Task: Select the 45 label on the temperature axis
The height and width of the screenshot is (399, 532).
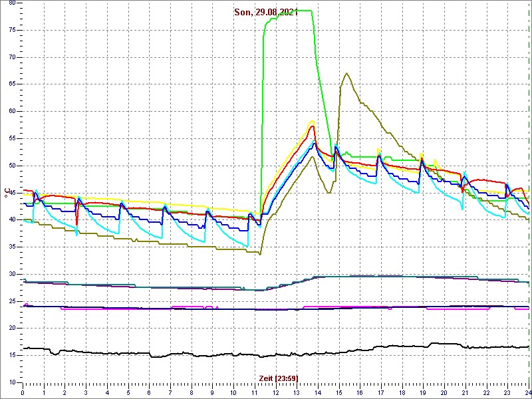Action: [11, 193]
